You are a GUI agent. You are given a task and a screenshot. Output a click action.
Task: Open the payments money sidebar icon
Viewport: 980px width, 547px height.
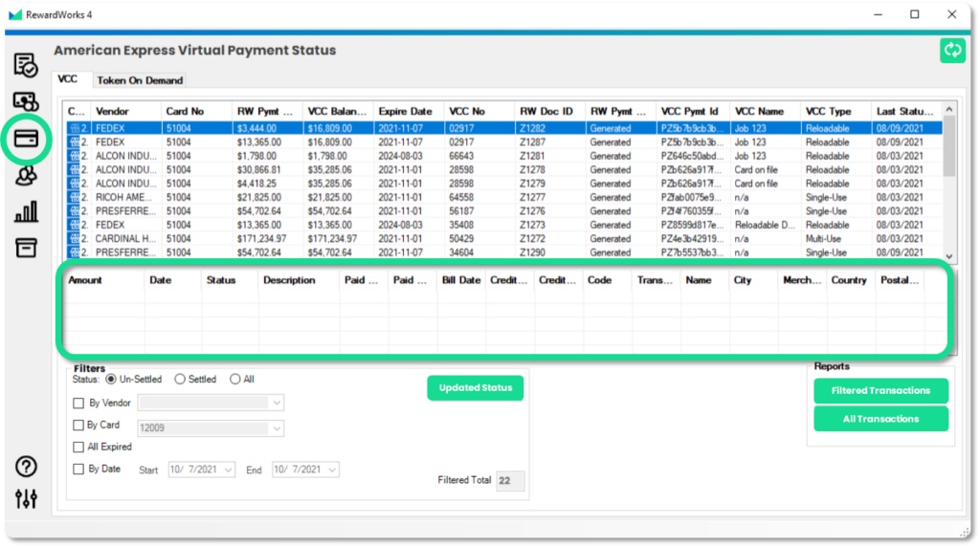(26, 101)
